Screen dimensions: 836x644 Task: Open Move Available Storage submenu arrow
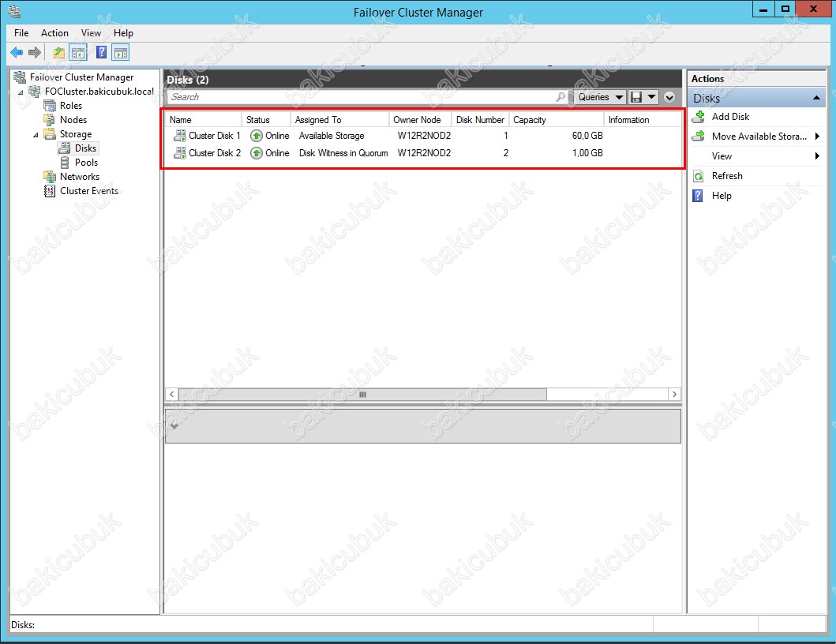(x=817, y=136)
